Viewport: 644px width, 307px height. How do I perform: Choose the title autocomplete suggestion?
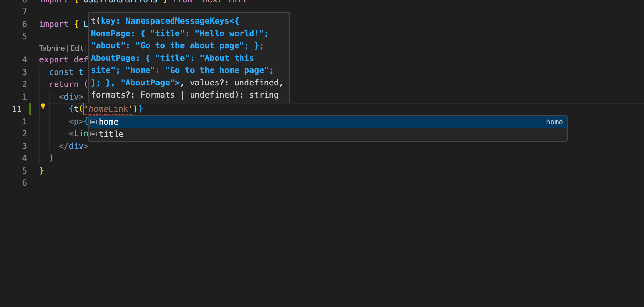pyautogui.click(x=111, y=134)
